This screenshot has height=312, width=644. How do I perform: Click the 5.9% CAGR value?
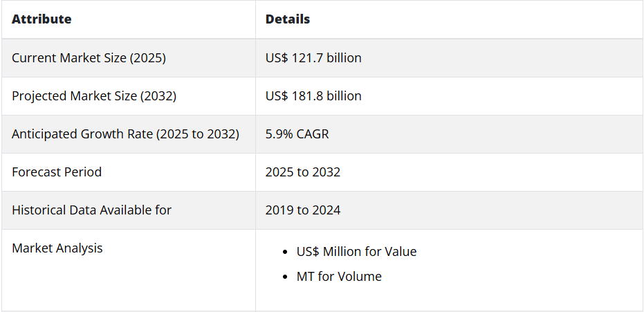[297, 134]
